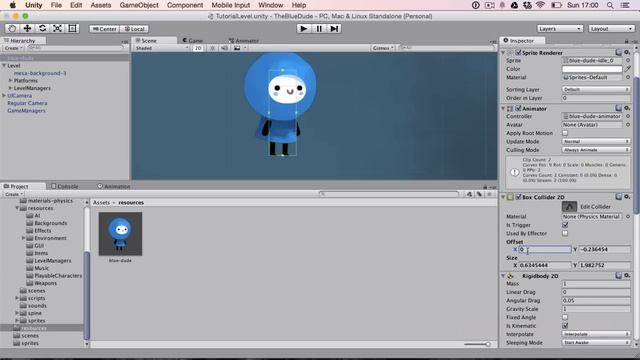Pause the game playback

(x=319, y=29)
